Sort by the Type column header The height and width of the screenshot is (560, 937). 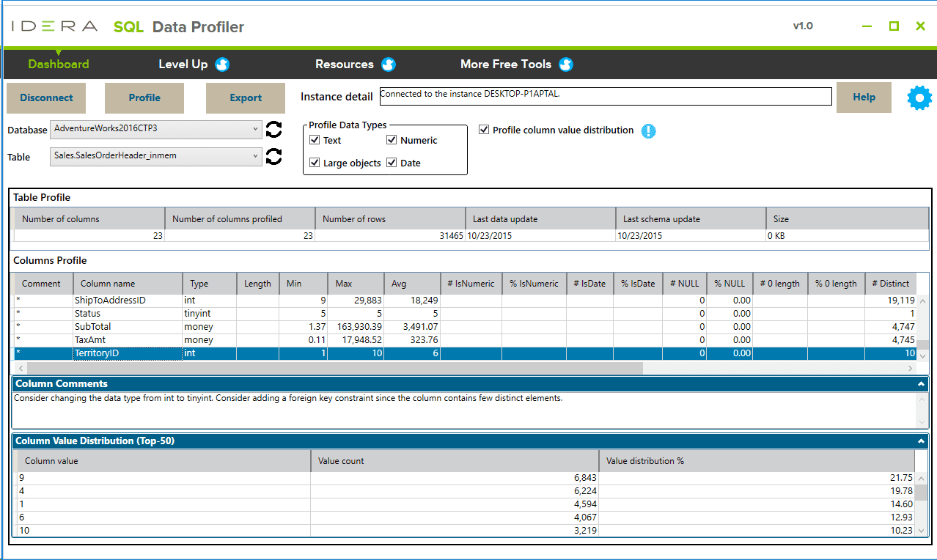(x=210, y=284)
